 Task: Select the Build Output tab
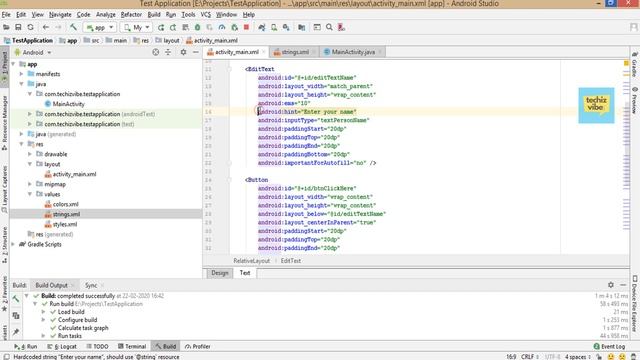coord(51,285)
